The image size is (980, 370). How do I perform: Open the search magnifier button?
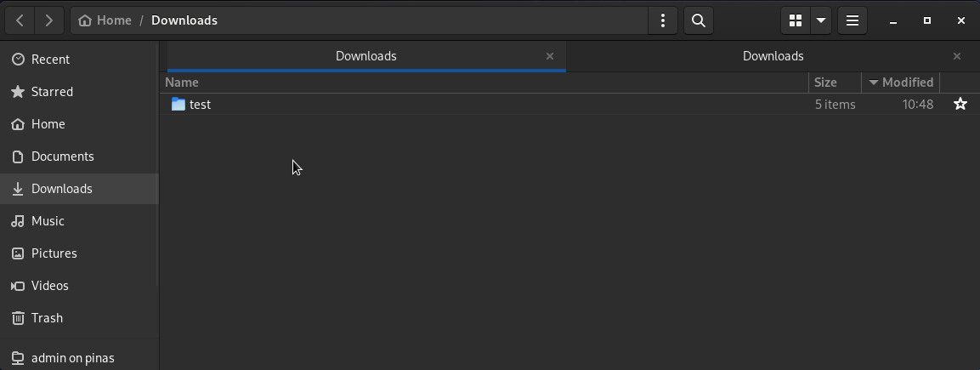[x=699, y=20]
